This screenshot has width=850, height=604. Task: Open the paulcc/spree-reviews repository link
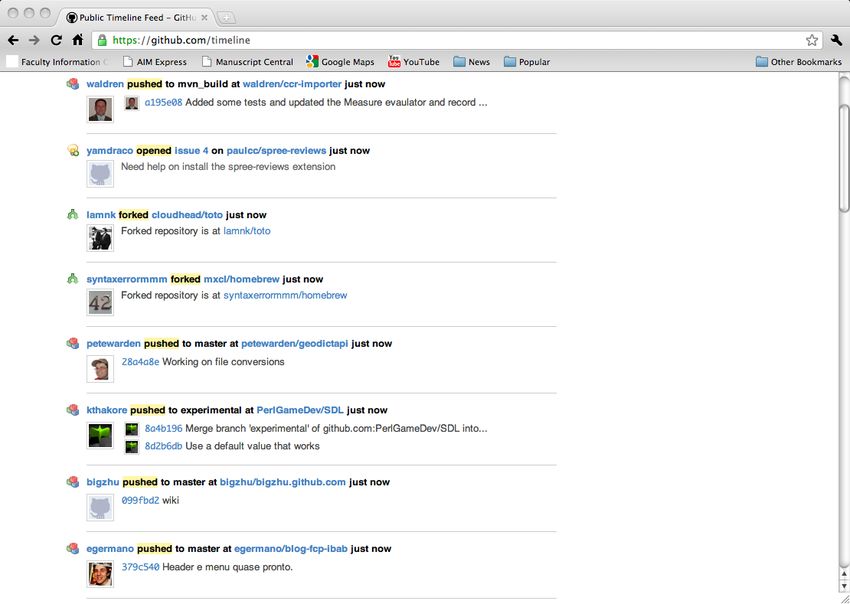[x=276, y=150]
